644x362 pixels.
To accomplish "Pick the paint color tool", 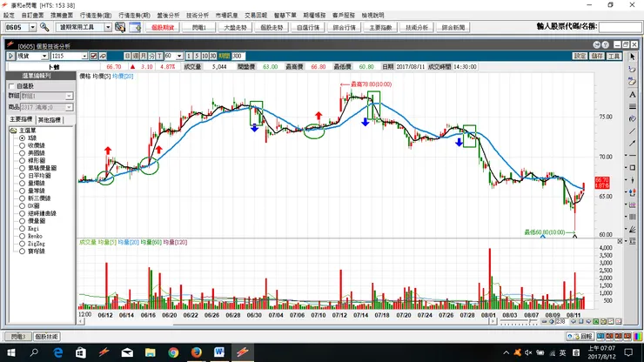I will coord(632,118).
